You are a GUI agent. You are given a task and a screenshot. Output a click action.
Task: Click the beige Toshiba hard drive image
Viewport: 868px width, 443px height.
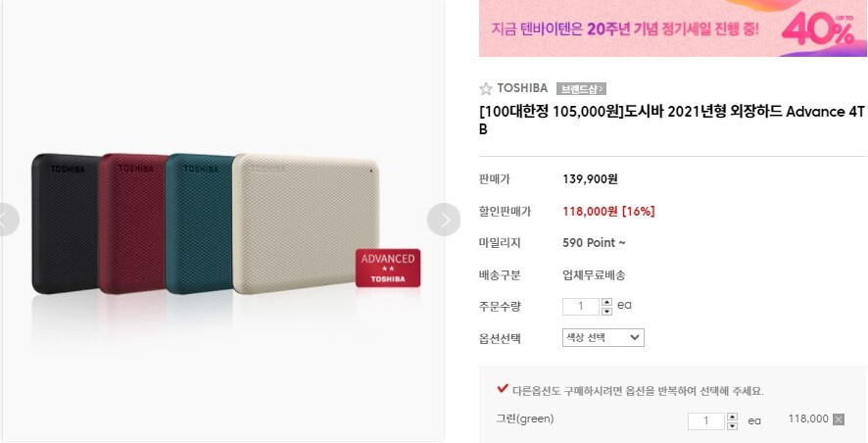(x=306, y=223)
